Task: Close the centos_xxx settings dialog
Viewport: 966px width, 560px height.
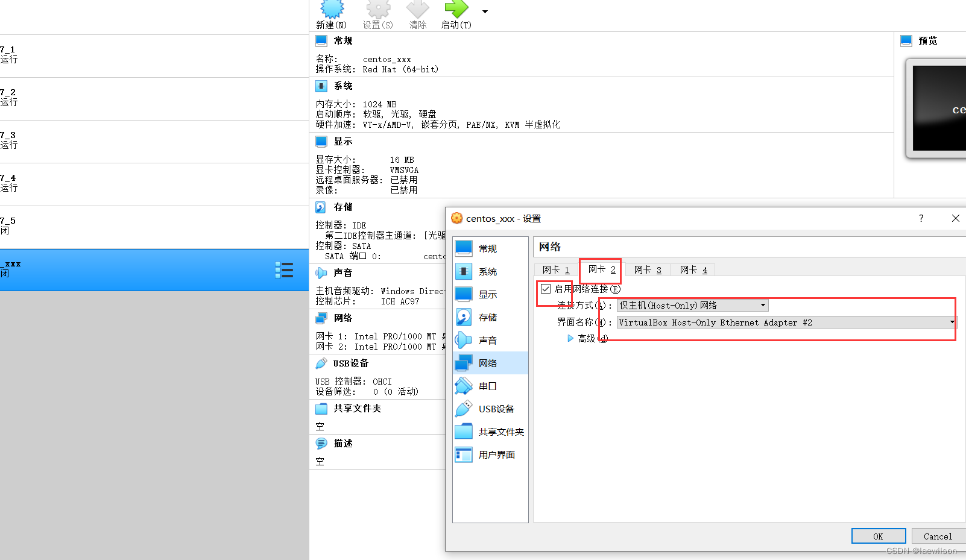Action: 955,218
